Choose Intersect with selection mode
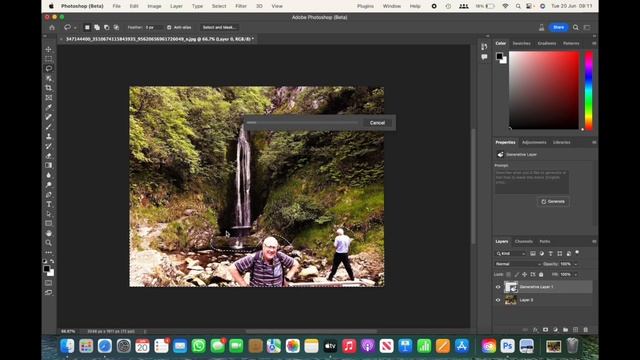Screen dimensions: 640x360 tap(116, 27)
